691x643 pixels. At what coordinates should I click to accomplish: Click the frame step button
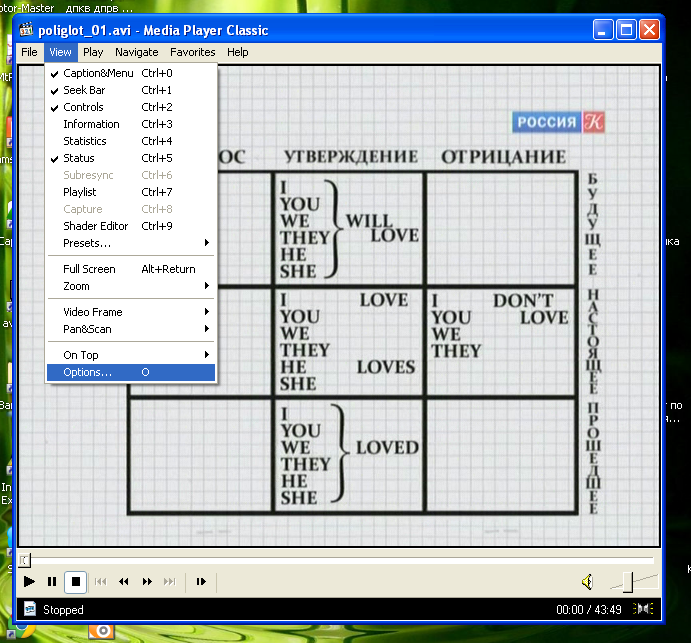(x=201, y=582)
